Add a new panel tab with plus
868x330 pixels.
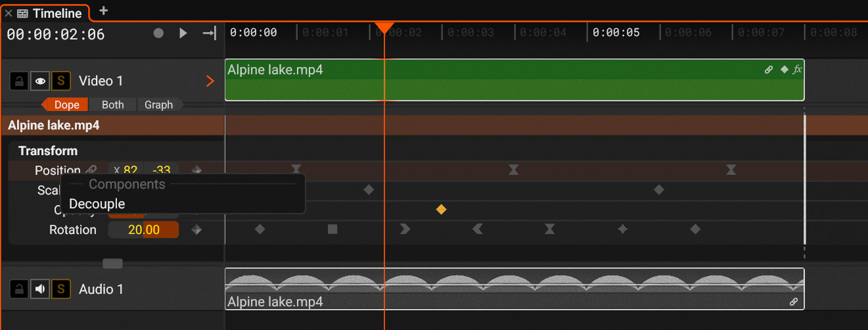(x=103, y=11)
